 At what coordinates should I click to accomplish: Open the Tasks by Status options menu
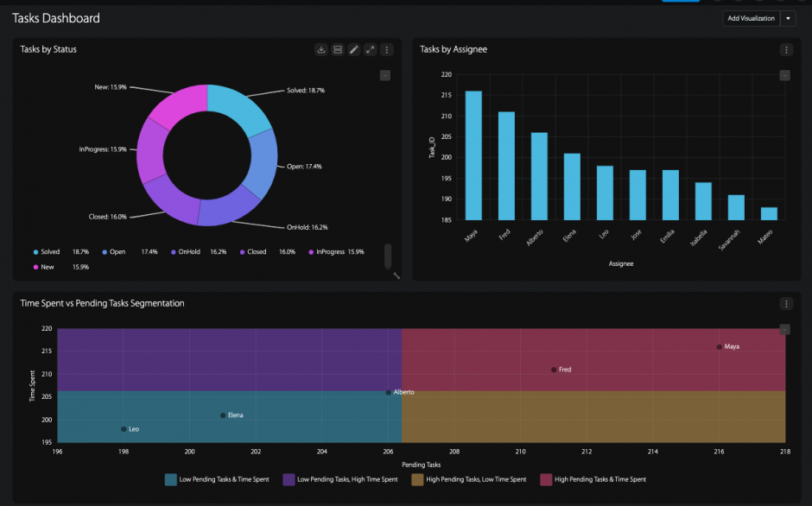point(386,49)
